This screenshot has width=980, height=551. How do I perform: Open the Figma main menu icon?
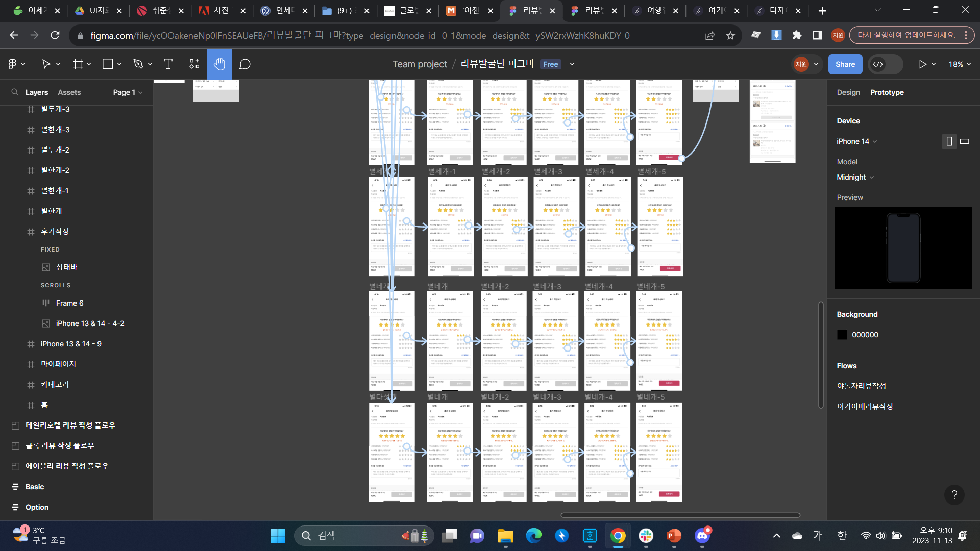(x=13, y=64)
